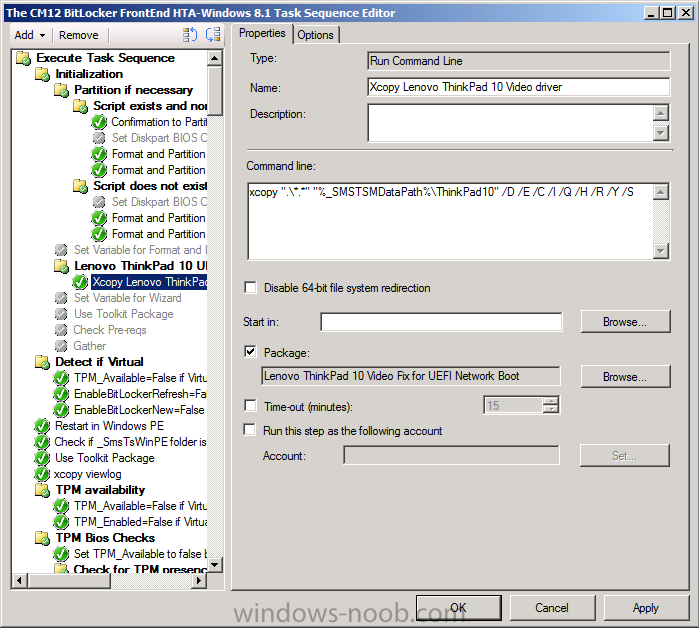699x628 pixels.
Task: Click disabled icon beside greyed Use Toolkit Package
Action: (61, 314)
